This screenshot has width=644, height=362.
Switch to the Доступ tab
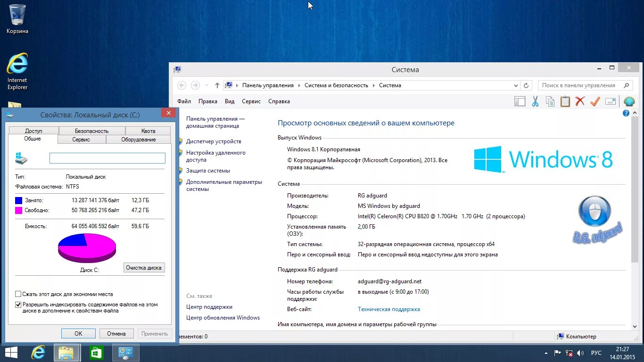click(33, 131)
